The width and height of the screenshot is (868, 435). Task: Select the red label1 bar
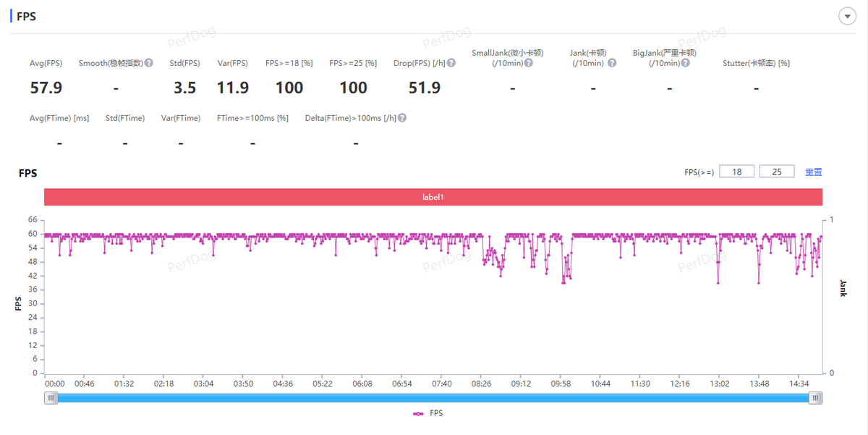[x=433, y=197]
